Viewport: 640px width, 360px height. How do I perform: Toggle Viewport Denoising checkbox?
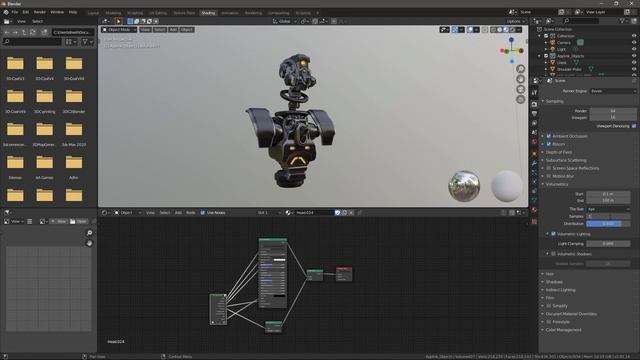pyautogui.click(x=634, y=126)
